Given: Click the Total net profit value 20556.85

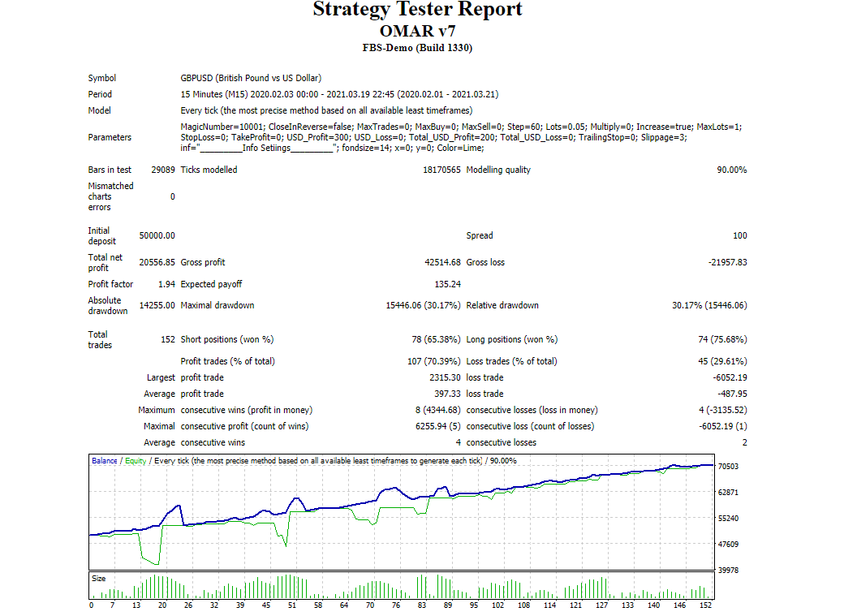Looking at the screenshot, I should tap(157, 262).
